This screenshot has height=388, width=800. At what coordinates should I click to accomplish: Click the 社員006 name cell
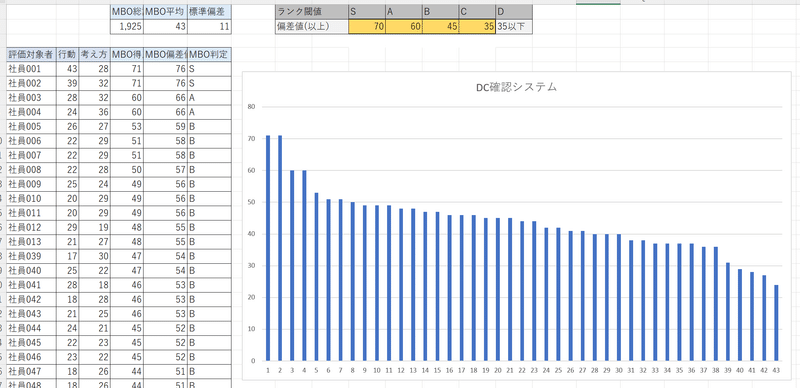31,141
